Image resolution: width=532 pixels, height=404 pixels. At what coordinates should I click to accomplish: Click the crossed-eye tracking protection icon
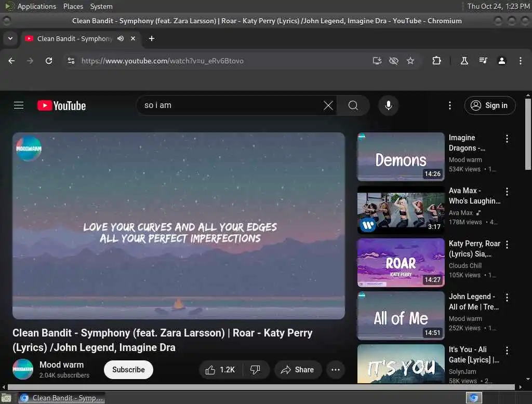(x=394, y=61)
